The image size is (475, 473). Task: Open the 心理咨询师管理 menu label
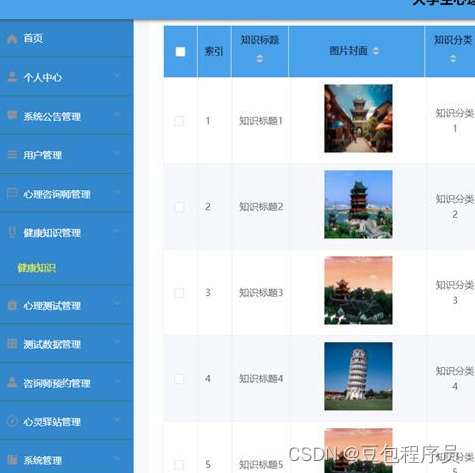click(x=57, y=194)
